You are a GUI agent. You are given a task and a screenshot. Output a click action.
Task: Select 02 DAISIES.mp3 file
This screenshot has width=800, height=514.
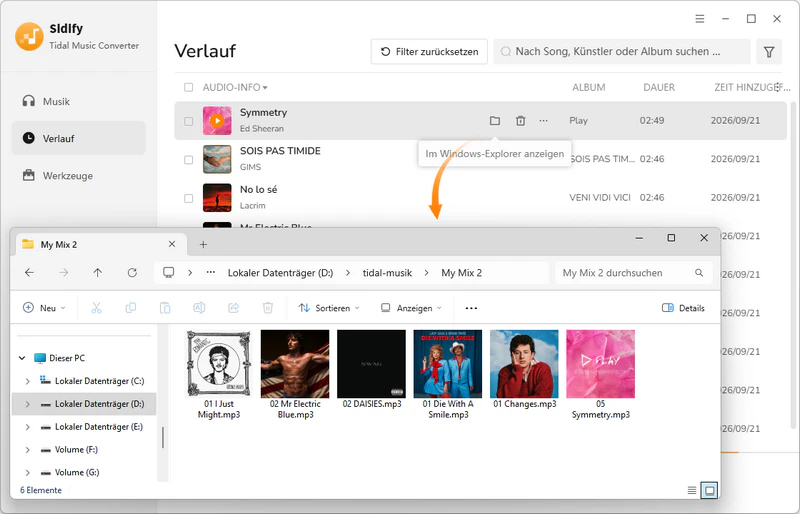click(x=371, y=370)
